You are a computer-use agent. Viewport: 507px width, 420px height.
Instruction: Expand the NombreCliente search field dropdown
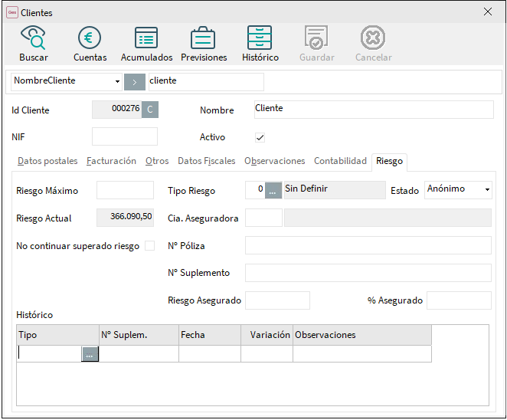coord(117,81)
